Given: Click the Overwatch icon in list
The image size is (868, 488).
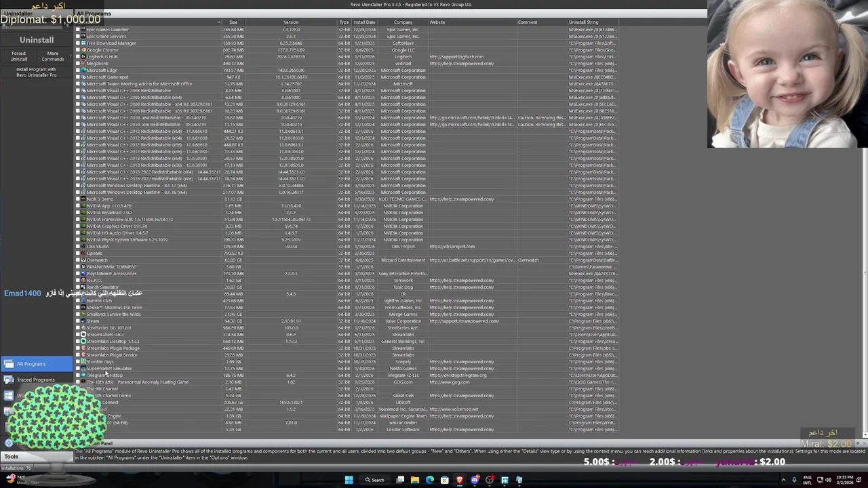Looking at the screenshot, I should tap(83, 260).
